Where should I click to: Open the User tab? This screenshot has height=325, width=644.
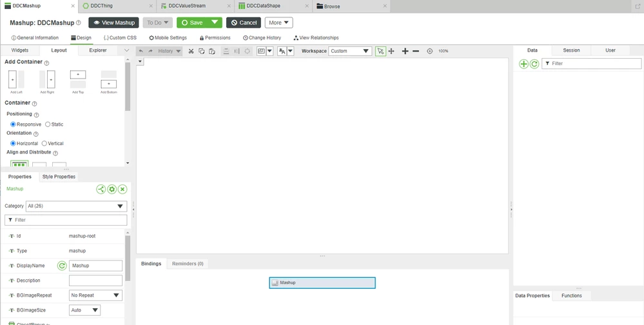click(x=610, y=50)
